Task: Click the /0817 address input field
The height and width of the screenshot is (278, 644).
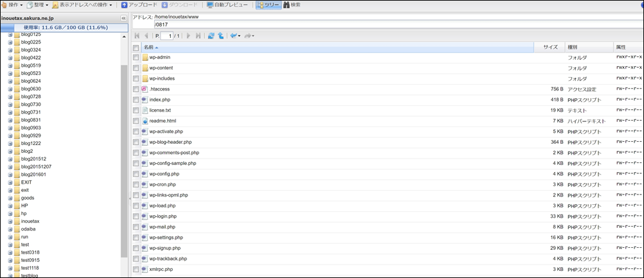Action: pyautogui.click(x=398, y=24)
